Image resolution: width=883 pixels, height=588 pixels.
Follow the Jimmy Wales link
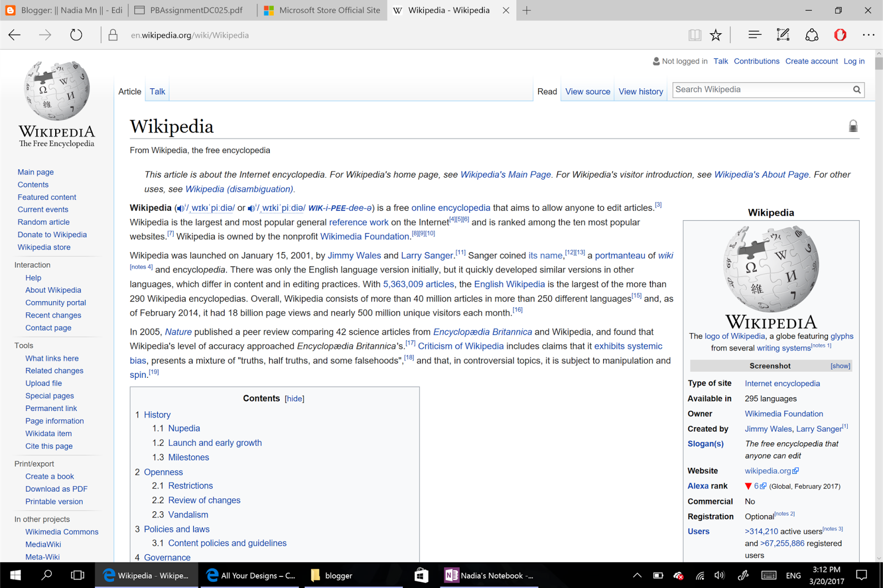354,255
